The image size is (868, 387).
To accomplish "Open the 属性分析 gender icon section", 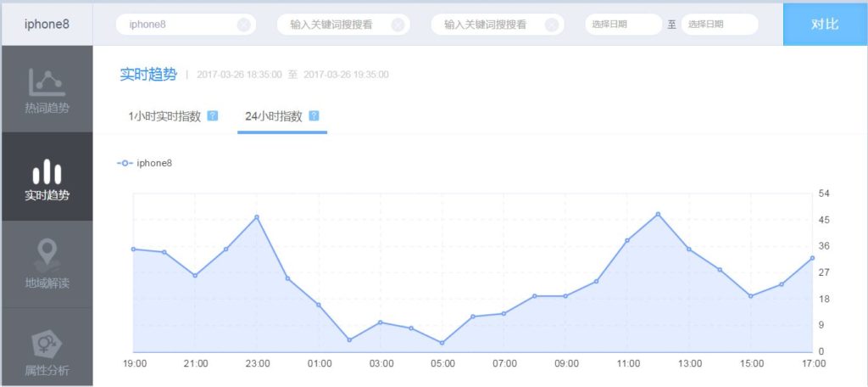I will point(47,347).
